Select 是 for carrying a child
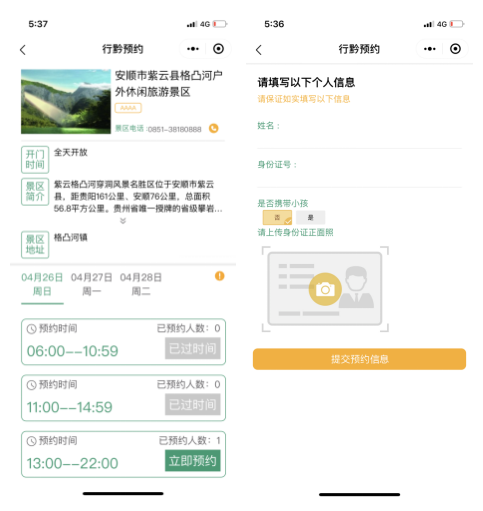Screen dimensions: 483x511 click(x=310, y=218)
